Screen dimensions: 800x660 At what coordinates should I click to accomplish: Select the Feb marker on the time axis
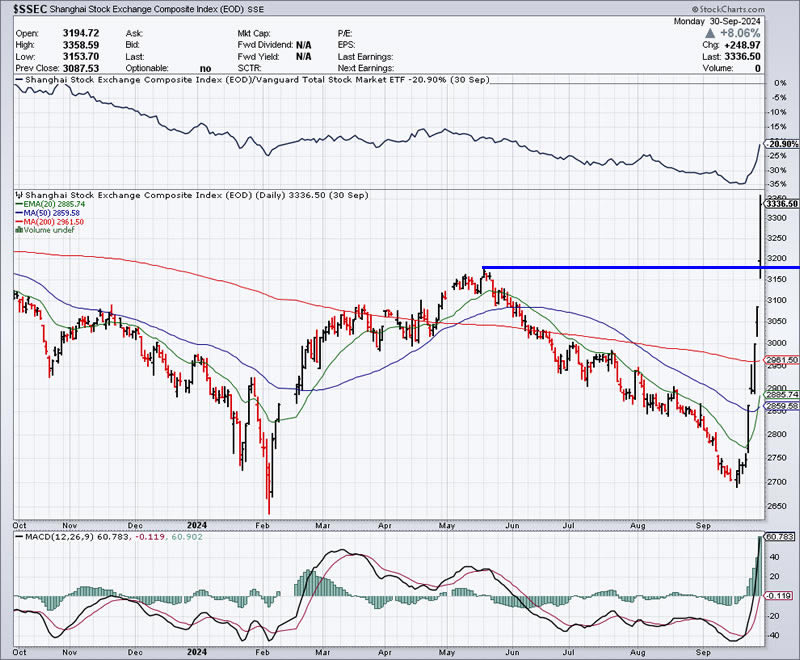point(262,524)
